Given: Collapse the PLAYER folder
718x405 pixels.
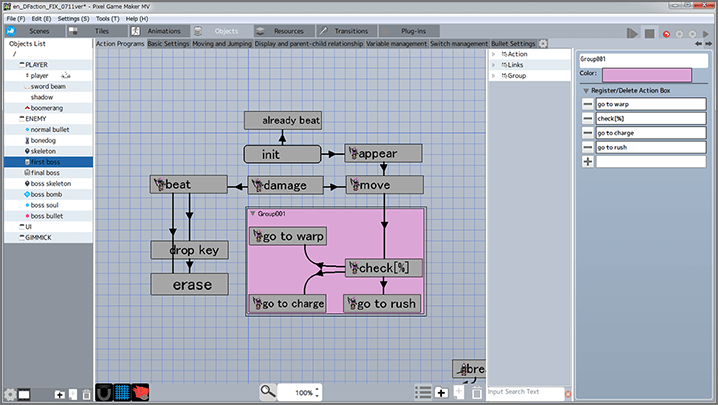Looking at the screenshot, I should point(19,65).
